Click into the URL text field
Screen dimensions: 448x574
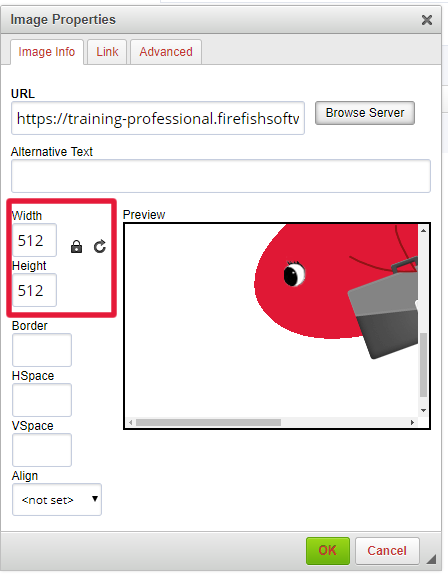pos(158,118)
